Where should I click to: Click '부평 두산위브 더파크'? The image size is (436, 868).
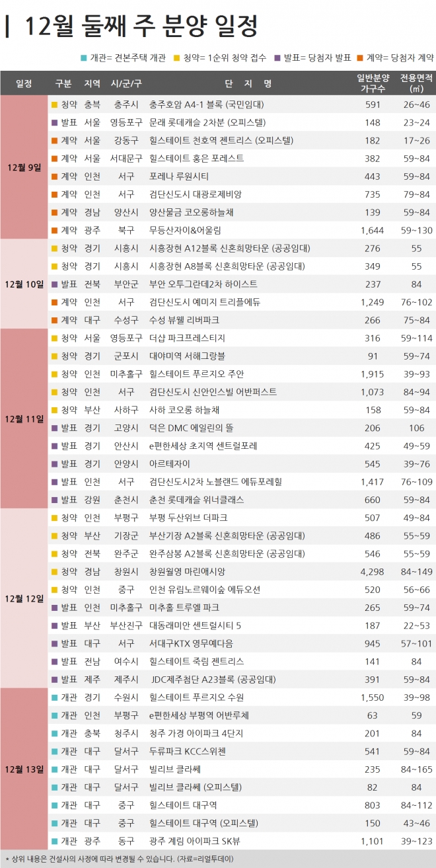click(x=190, y=518)
